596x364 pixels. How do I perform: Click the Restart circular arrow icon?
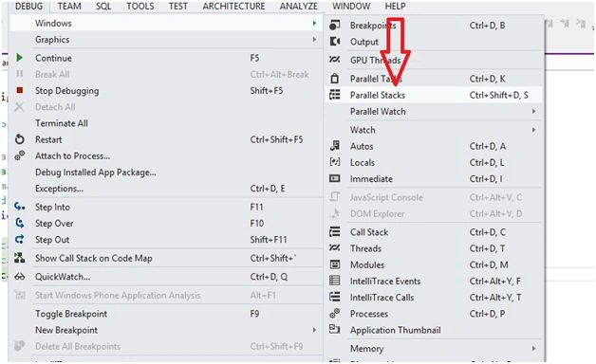tap(19, 139)
